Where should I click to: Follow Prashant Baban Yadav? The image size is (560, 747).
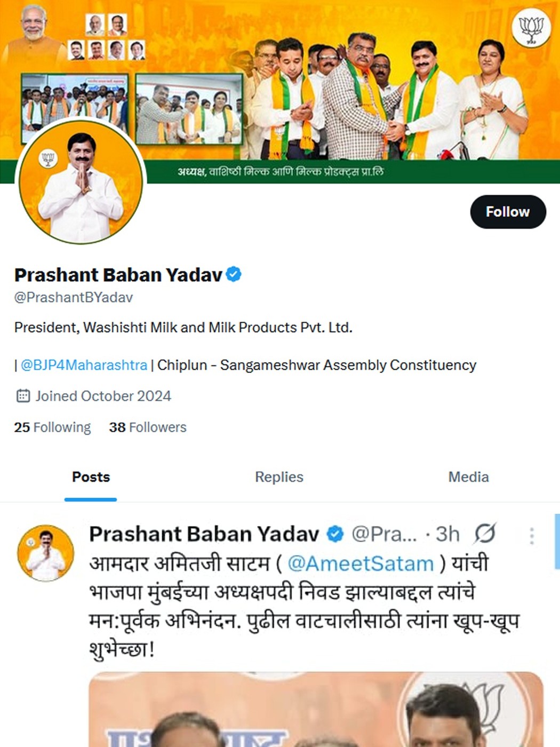(x=508, y=212)
